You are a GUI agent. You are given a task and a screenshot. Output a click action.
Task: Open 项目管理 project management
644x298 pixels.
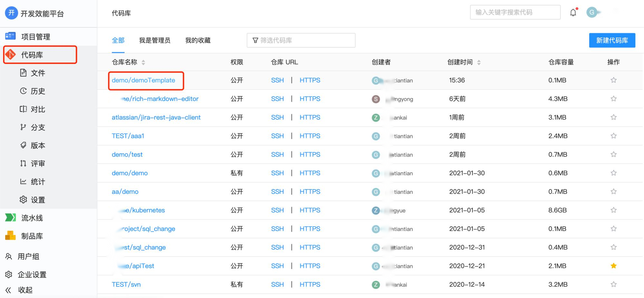coord(35,37)
